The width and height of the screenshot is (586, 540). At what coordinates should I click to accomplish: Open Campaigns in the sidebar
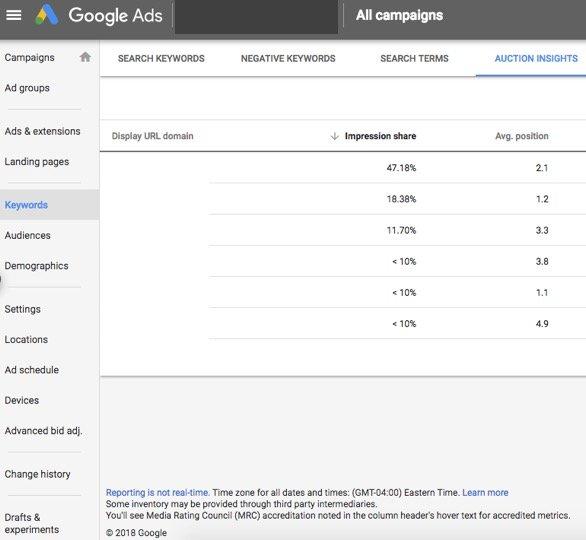pos(30,58)
